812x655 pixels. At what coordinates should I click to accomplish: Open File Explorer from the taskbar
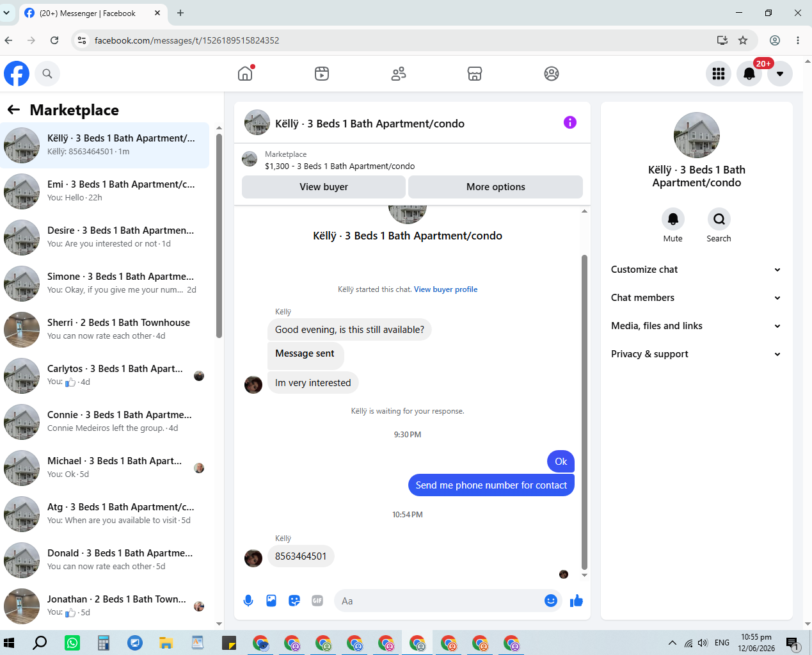tap(166, 643)
